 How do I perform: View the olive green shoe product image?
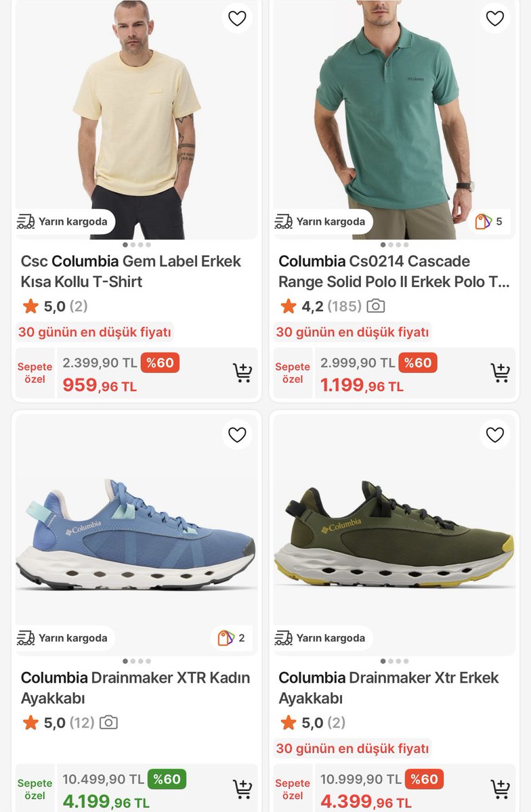[394, 535]
